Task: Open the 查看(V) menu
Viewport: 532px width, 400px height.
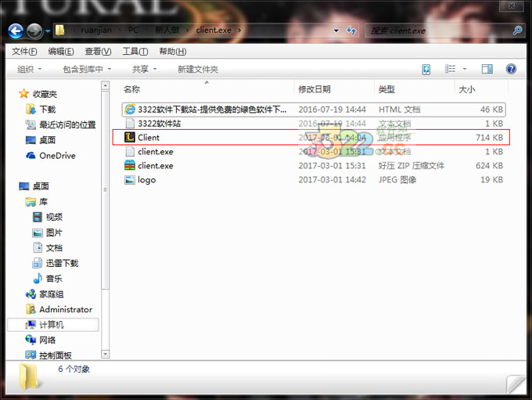Action: point(98,52)
